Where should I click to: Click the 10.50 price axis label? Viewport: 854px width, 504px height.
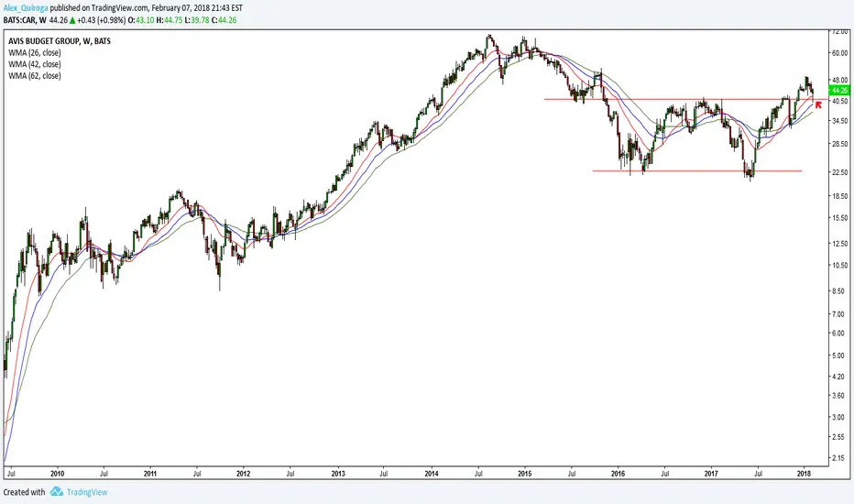coord(839,266)
